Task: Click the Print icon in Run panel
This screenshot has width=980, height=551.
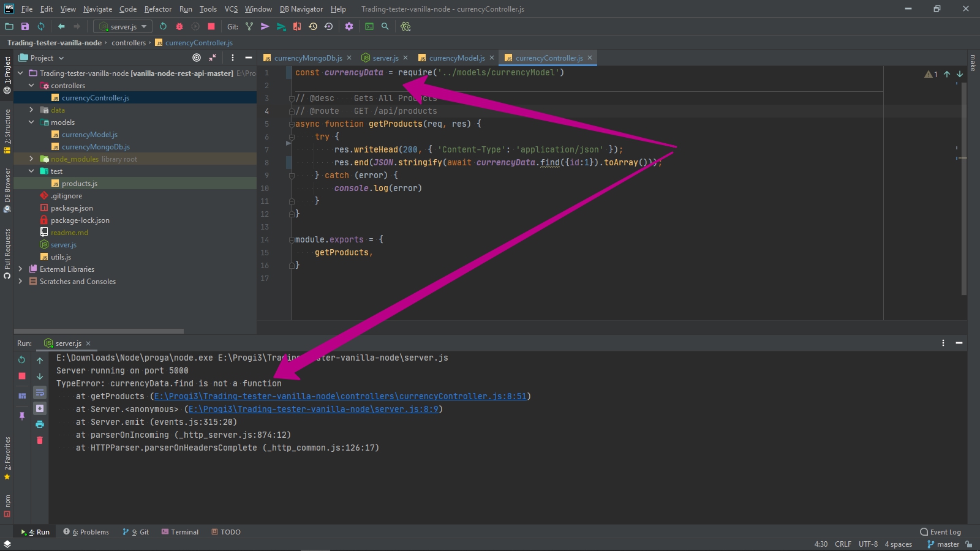Action: [x=40, y=424]
